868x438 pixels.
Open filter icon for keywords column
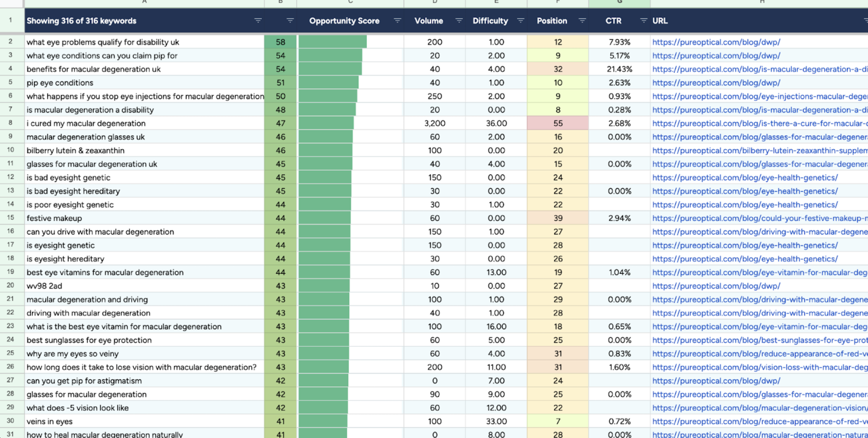[258, 21]
